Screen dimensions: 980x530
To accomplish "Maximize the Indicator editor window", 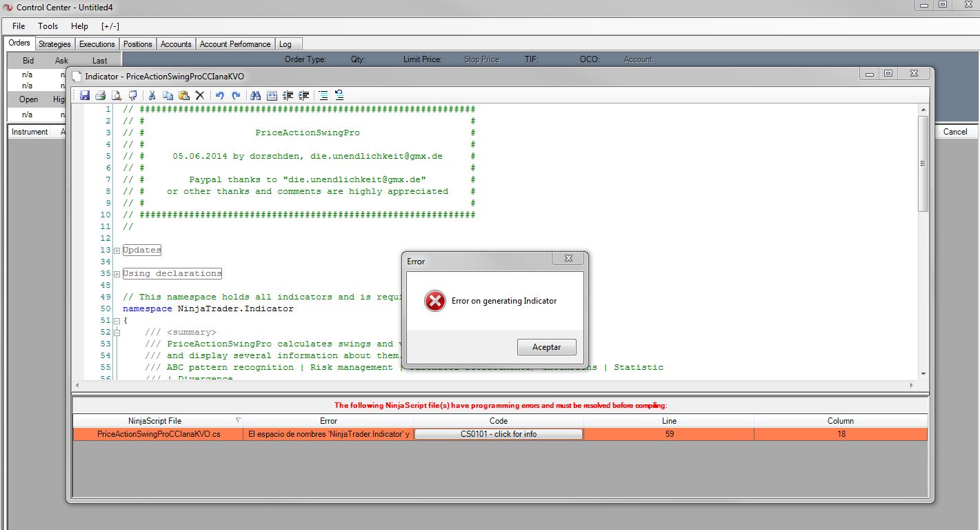I will coord(888,74).
